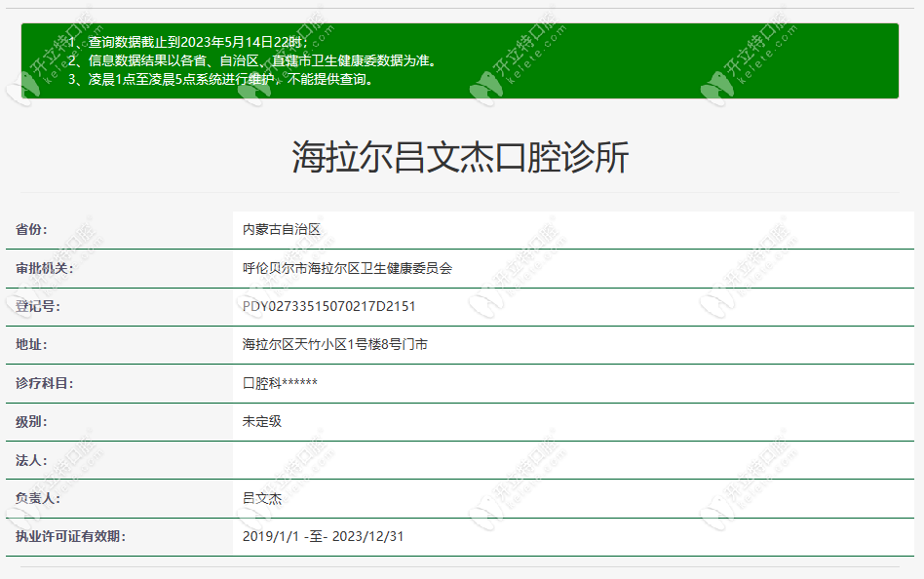The image size is (924, 579).
Task: Click the 法人 field label
Action: 31,460
